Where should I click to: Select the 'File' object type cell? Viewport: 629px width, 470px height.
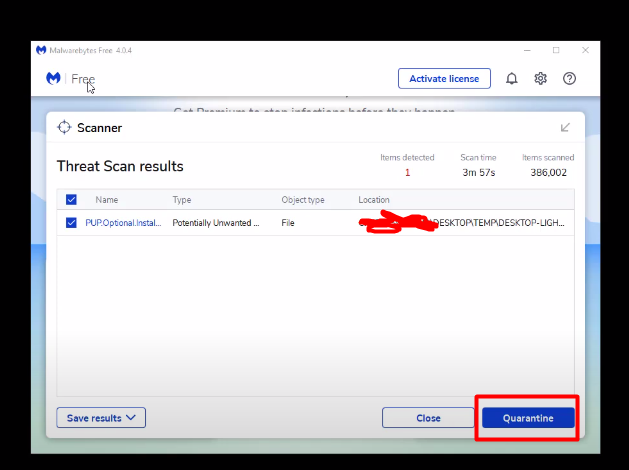288,223
